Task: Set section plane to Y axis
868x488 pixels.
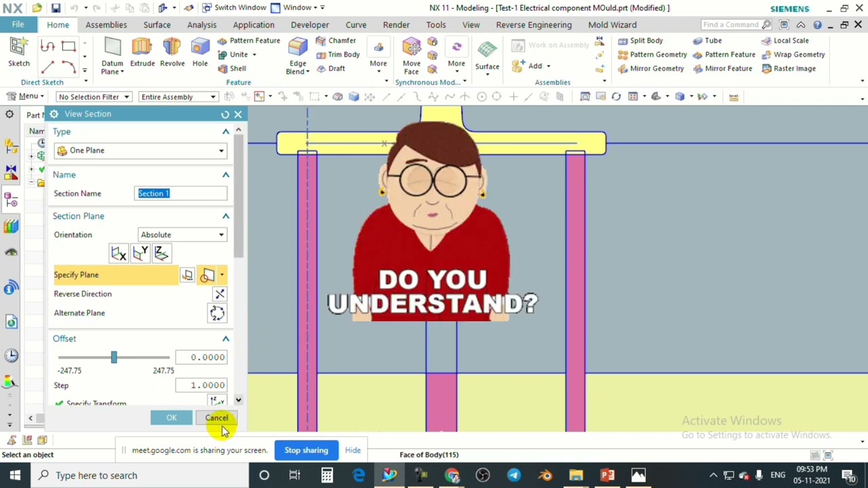Action: [140, 253]
